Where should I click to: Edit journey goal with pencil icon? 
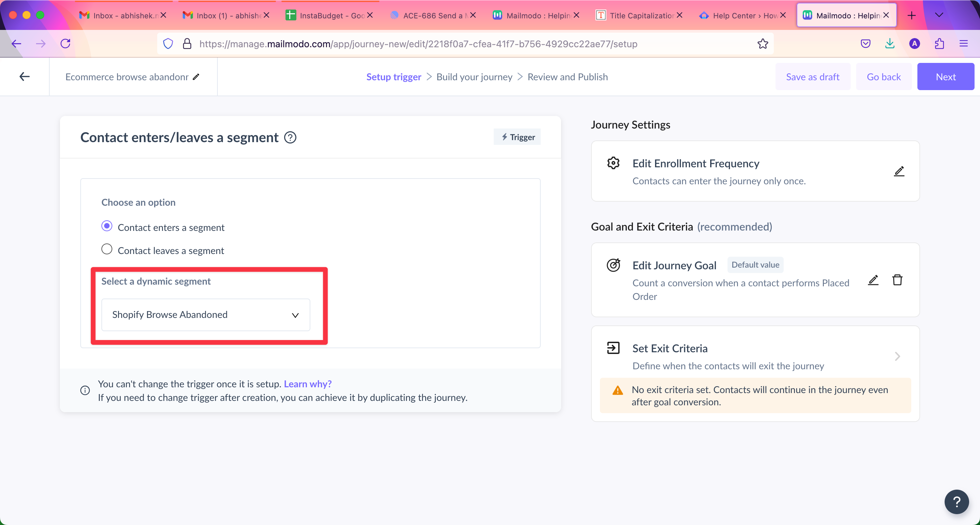coord(873,280)
